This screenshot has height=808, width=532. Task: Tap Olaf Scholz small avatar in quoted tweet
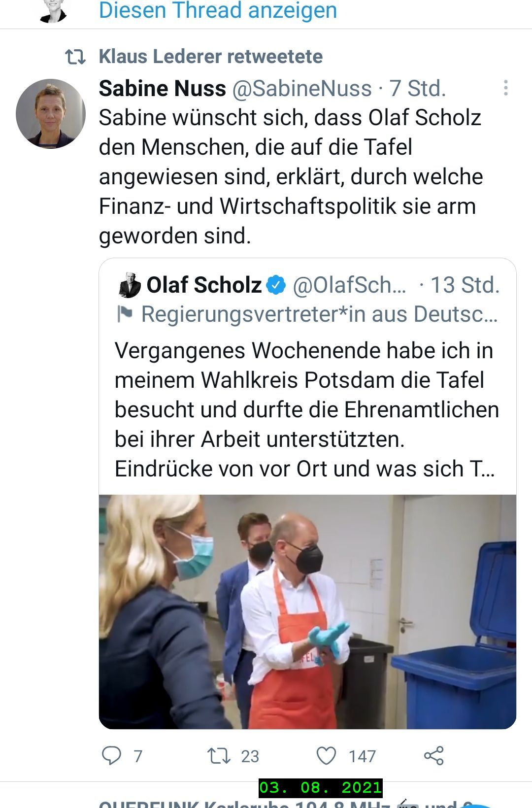[x=130, y=285]
